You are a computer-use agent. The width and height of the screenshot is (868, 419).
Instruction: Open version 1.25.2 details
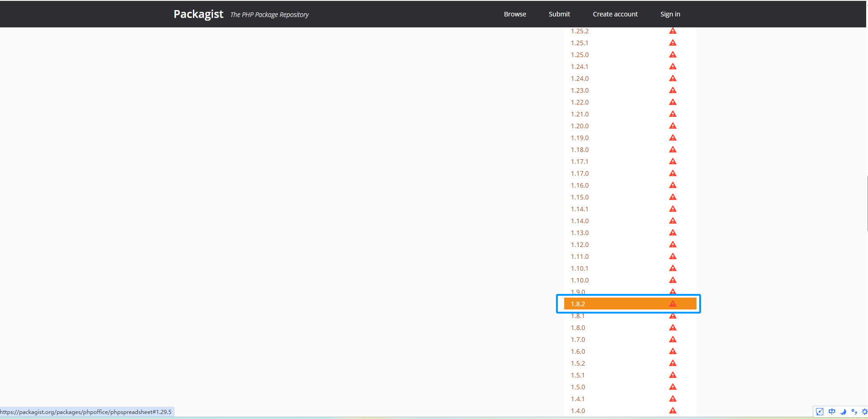coord(579,31)
